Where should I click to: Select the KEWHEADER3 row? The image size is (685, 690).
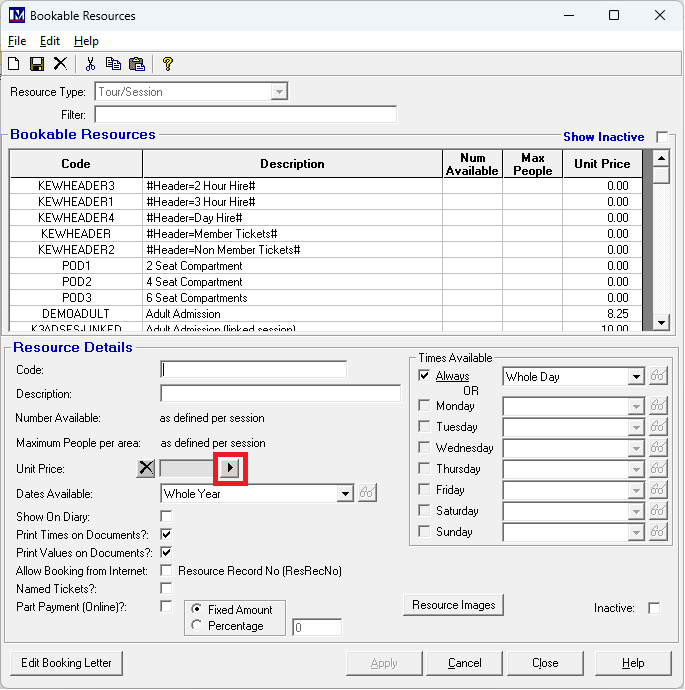(x=326, y=186)
